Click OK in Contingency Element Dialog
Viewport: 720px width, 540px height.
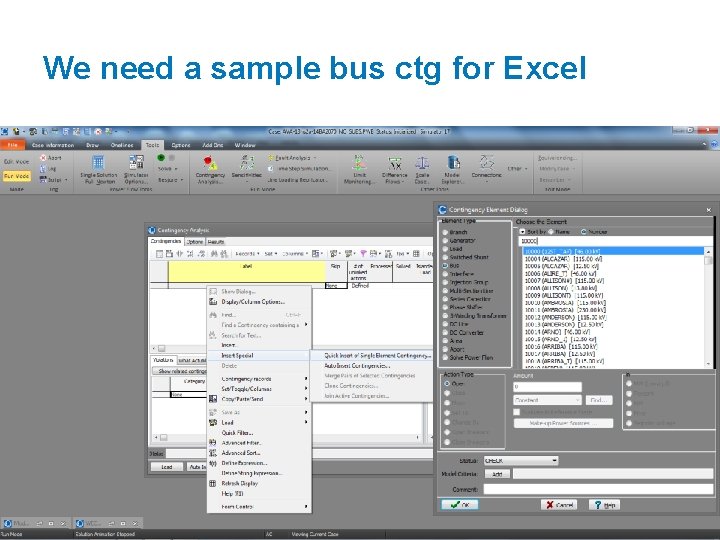point(460,505)
